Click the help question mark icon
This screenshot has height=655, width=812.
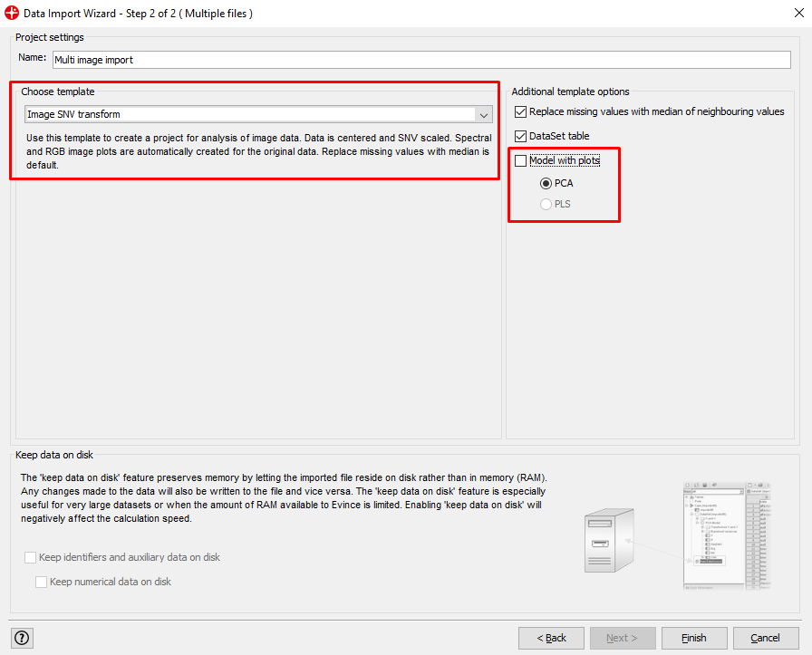coord(22,638)
